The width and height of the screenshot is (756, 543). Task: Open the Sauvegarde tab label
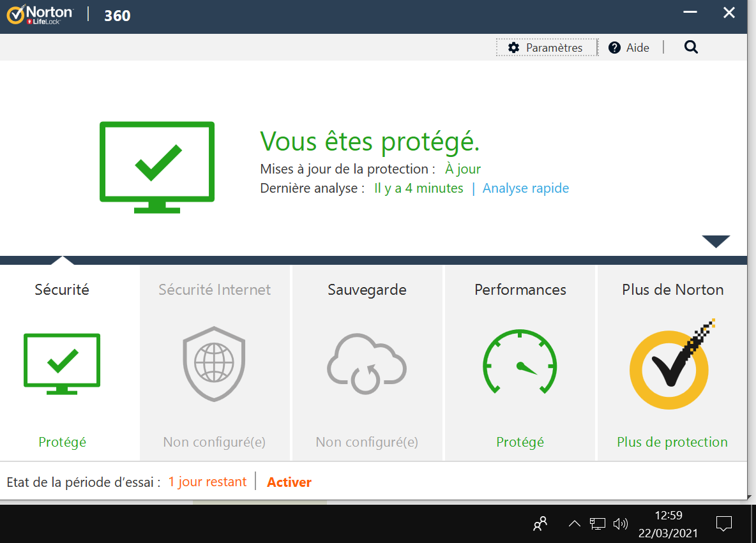click(367, 290)
